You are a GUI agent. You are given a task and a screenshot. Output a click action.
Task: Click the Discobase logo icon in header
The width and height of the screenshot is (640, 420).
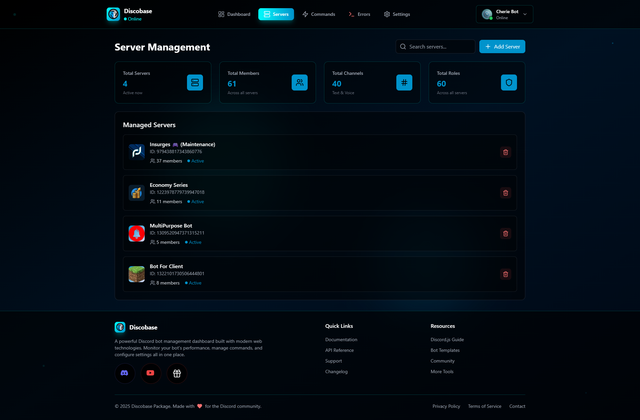tap(113, 14)
